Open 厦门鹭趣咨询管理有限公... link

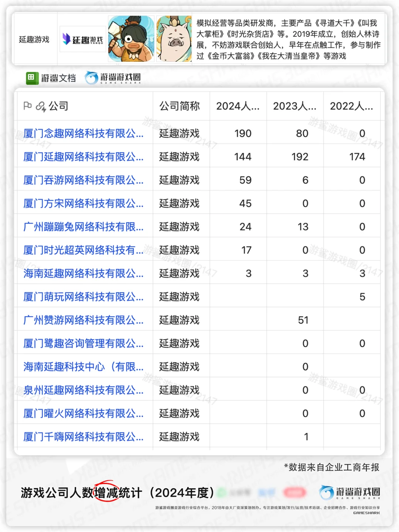tap(83, 343)
